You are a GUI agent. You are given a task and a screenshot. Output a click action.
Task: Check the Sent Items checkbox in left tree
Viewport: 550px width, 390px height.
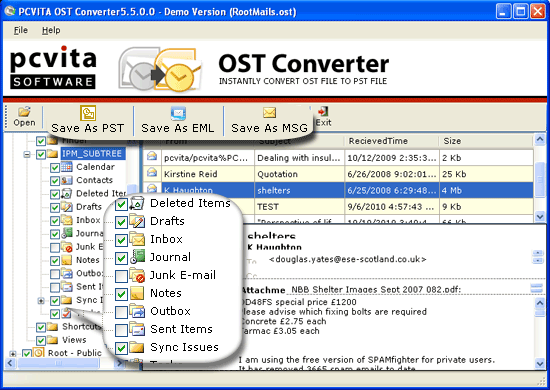click(55, 287)
